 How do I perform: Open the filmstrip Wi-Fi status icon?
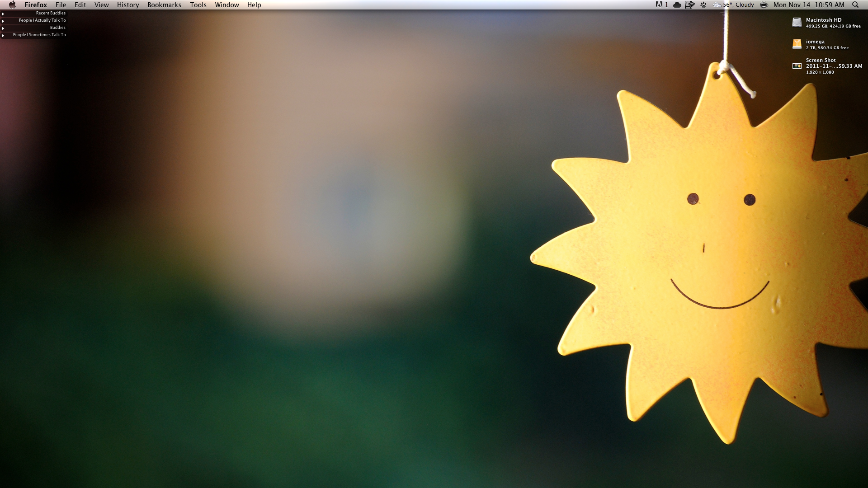(689, 5)
